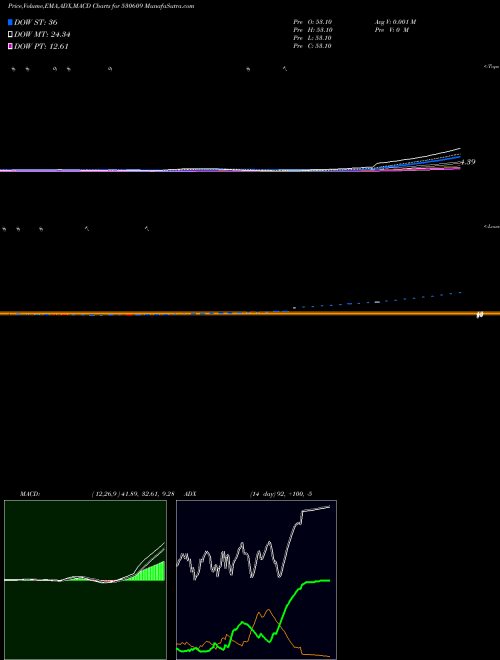Click the 'Pre O: 53.10' open value
The width and height of the screenshot is (500, 660).
tap(313, 22)
